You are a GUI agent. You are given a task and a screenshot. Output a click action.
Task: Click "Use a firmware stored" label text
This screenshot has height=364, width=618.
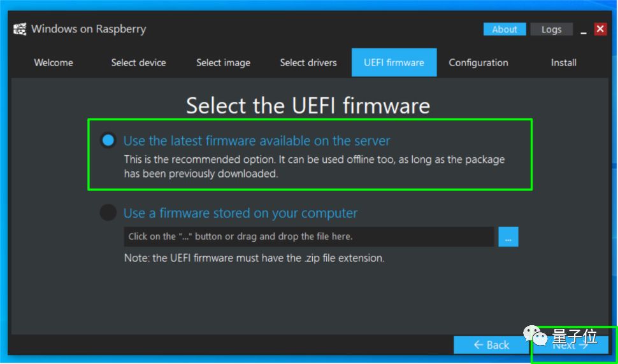click(240, 213)
